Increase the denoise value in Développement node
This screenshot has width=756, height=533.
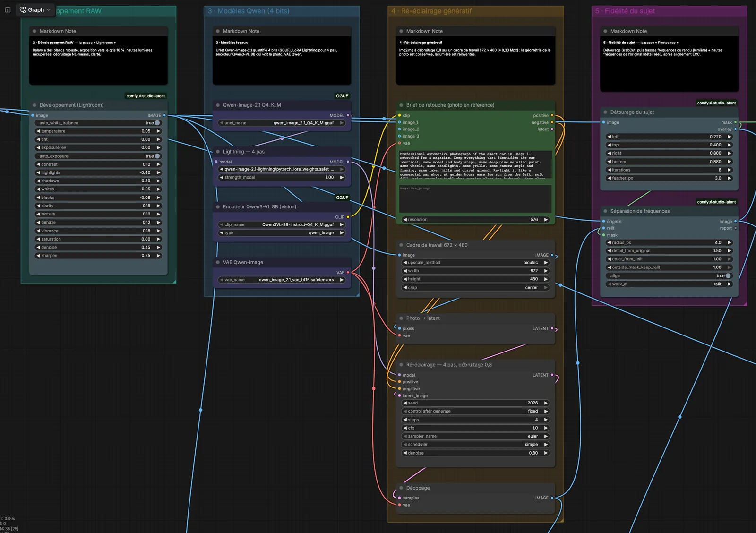(158, 247)
